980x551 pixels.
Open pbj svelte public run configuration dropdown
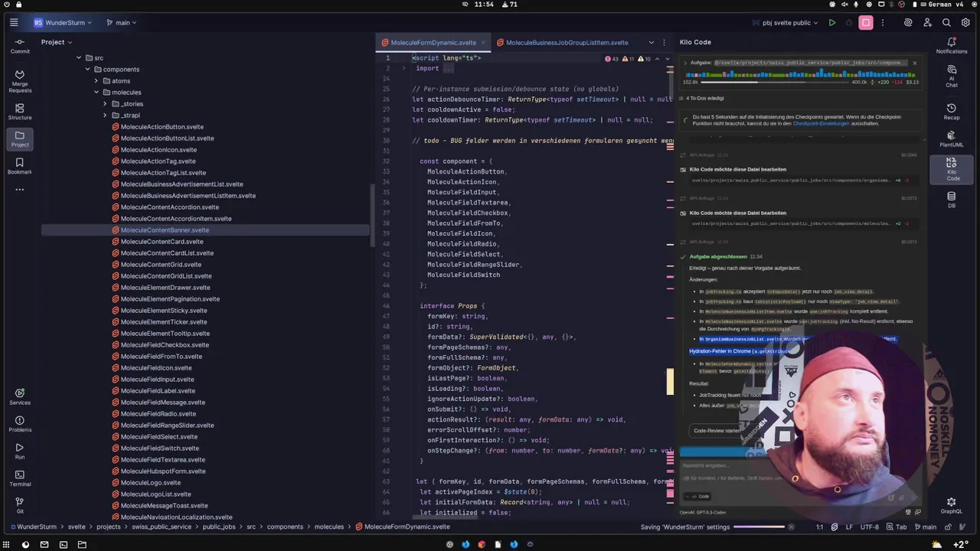(786, 23)
